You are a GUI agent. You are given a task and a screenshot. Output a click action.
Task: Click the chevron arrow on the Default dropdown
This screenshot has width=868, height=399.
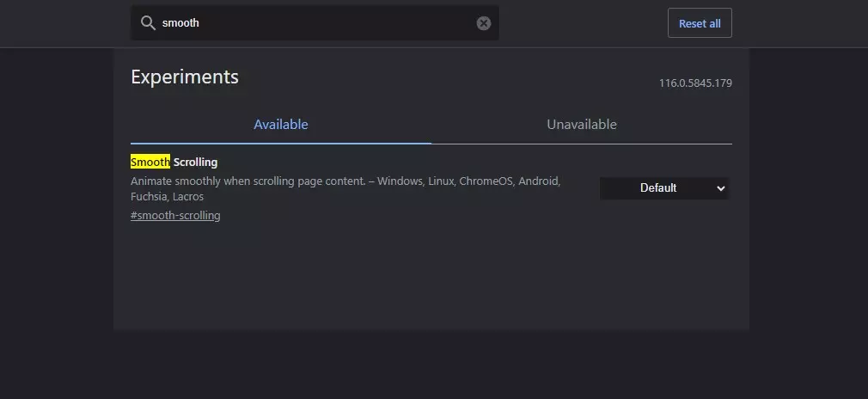721,188
